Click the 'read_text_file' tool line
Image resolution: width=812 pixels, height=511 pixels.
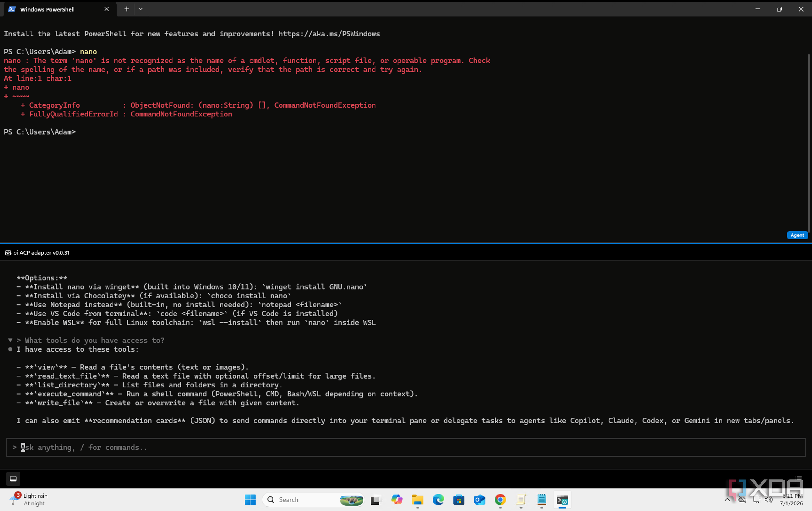[196, 376]
